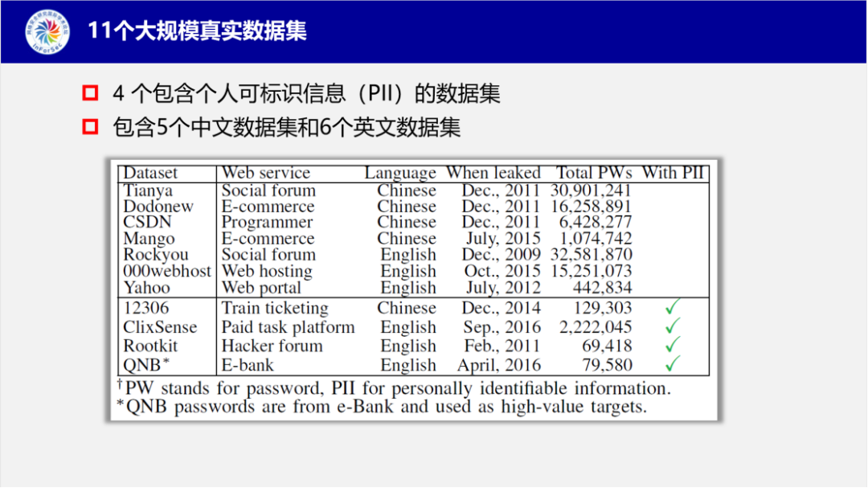Click the Language column header

[400, 174]
